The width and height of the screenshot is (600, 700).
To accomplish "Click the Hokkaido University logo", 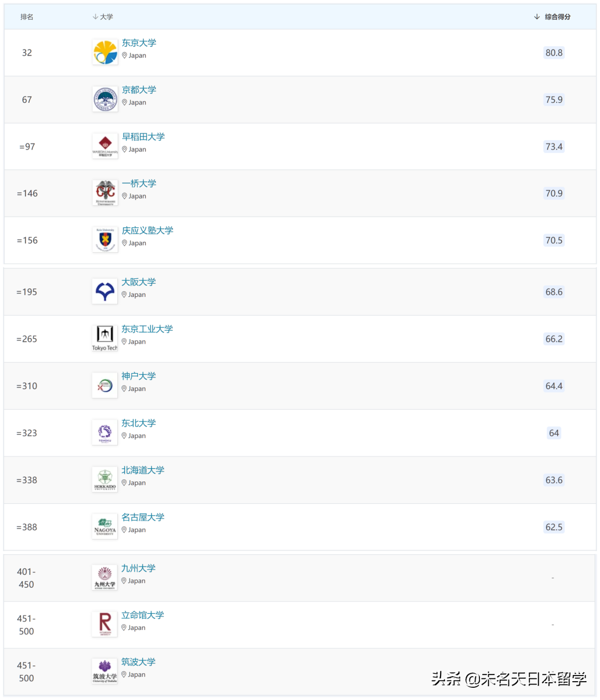I will click(105, 480).
